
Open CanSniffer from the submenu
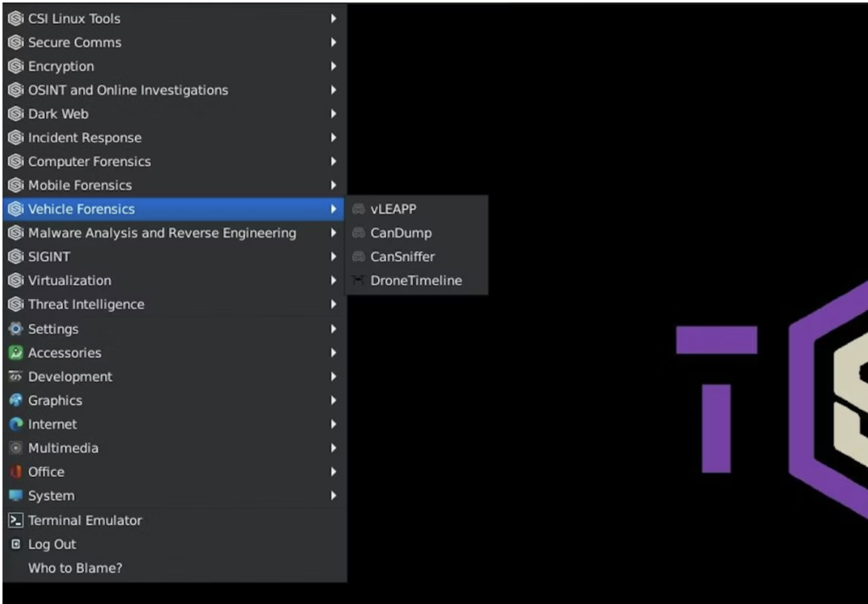tap(417, 257)
